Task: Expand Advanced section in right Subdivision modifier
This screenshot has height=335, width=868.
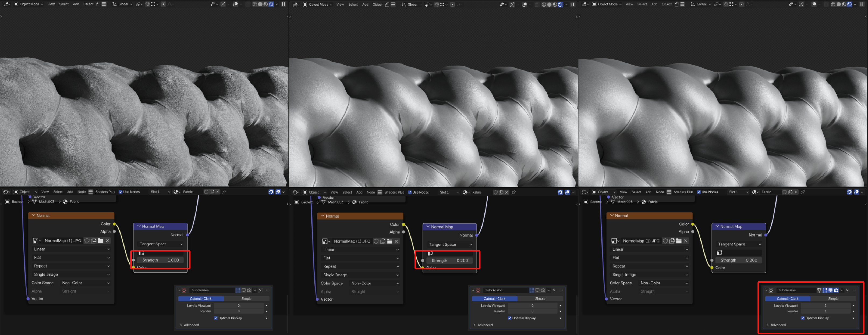Action: point(776,325)
